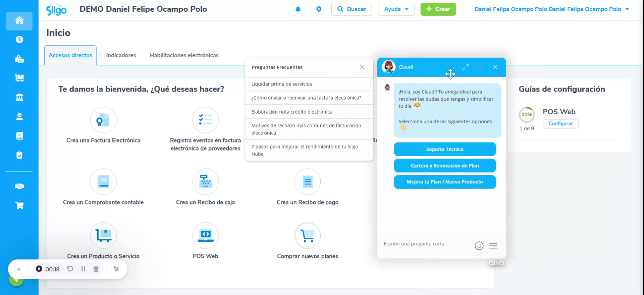Open the clipboard checkmark icon in the sidebar
The image size is (644, 295).
coord(19,155)
